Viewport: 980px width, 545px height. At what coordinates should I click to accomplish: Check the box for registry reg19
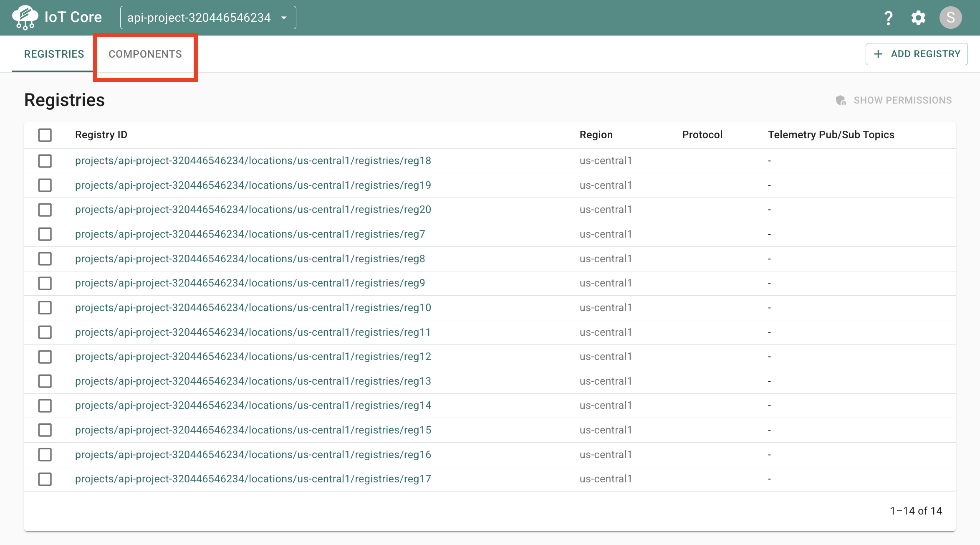(45, 185)
